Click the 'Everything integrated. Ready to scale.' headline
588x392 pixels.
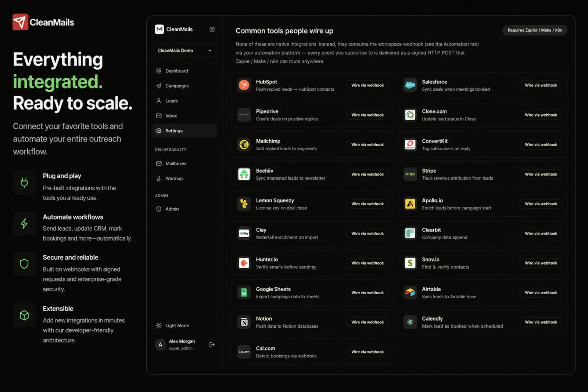pyautogui.click(x=73, y=81)
